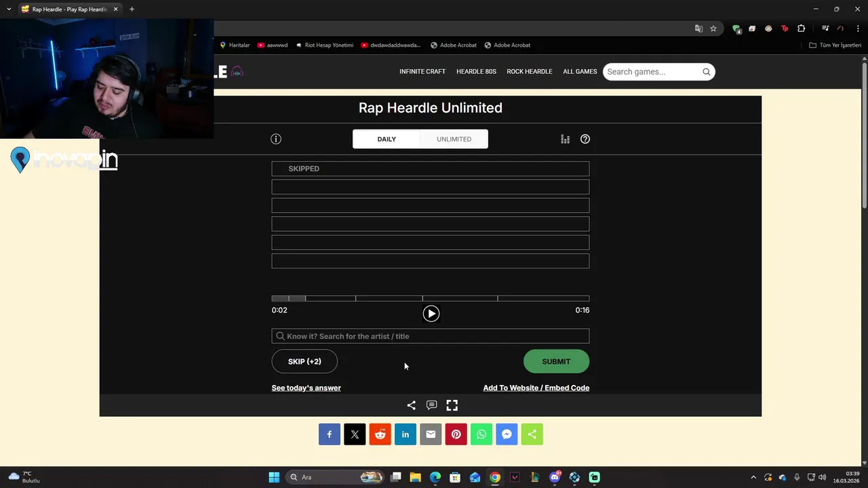Click the page vertical scrollbar

coord(865,136)
